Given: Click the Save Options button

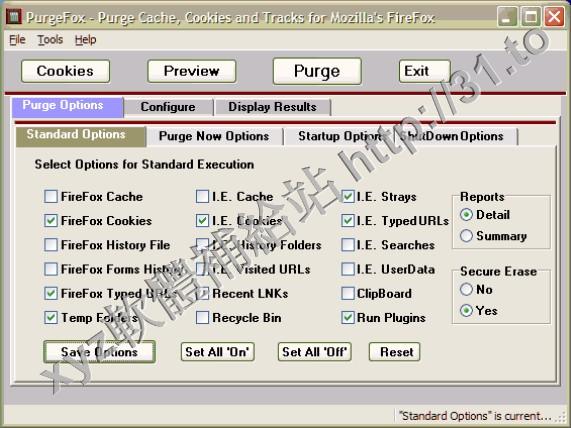Looking at the screenshot, I should 99,352.
